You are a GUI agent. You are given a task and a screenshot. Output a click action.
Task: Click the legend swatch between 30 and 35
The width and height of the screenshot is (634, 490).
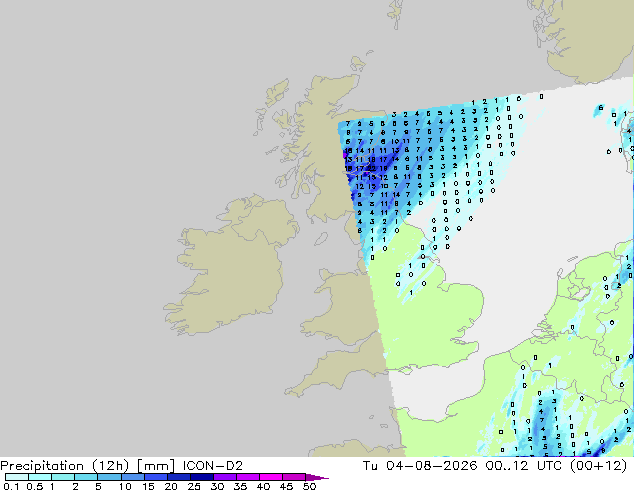[x=224, y=477]
